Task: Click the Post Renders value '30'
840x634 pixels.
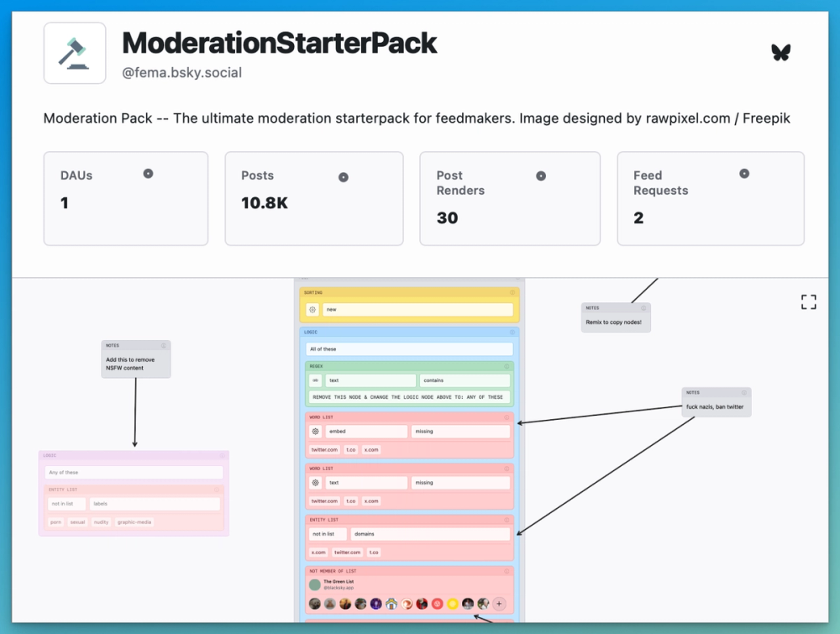Action: (448, 218)
